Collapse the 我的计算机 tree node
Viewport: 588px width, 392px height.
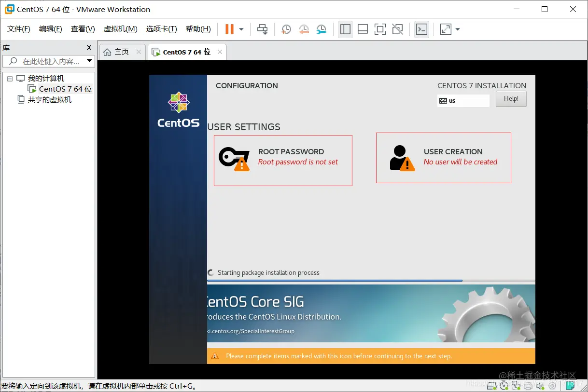(10, 79)
